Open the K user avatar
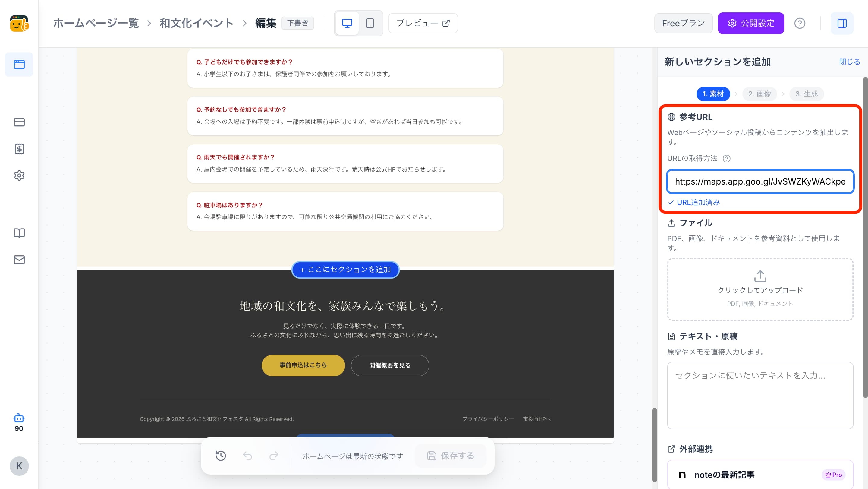Image resolution: width=868 pixels, height=489 pixels. pyautogui.click(x=19, y=466)
